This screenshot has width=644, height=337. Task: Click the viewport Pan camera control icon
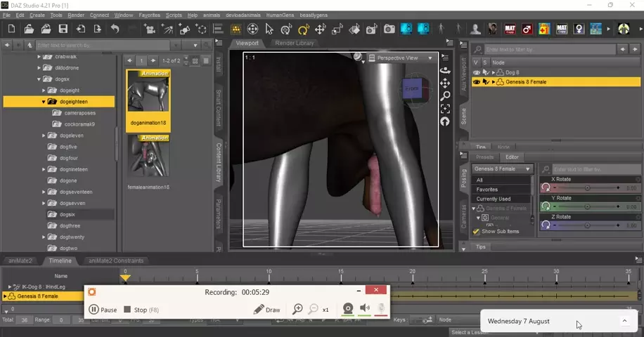[445, 83]
